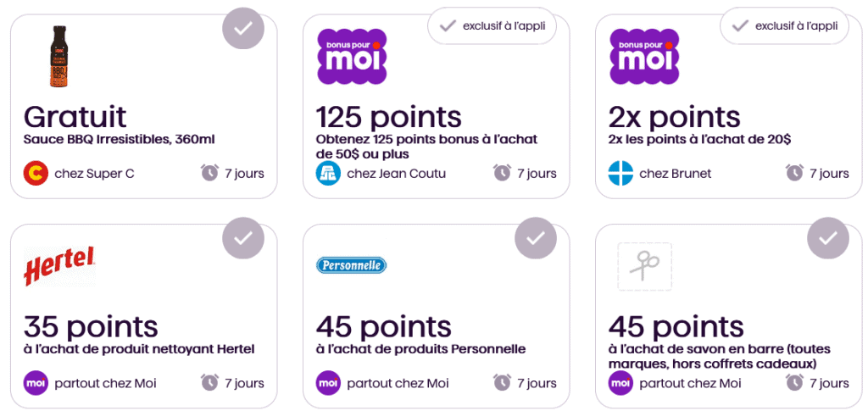Toggle the checkmark on the Hertel offer
Viewport: 868px width, 411px height.
[x=243, y=238]
